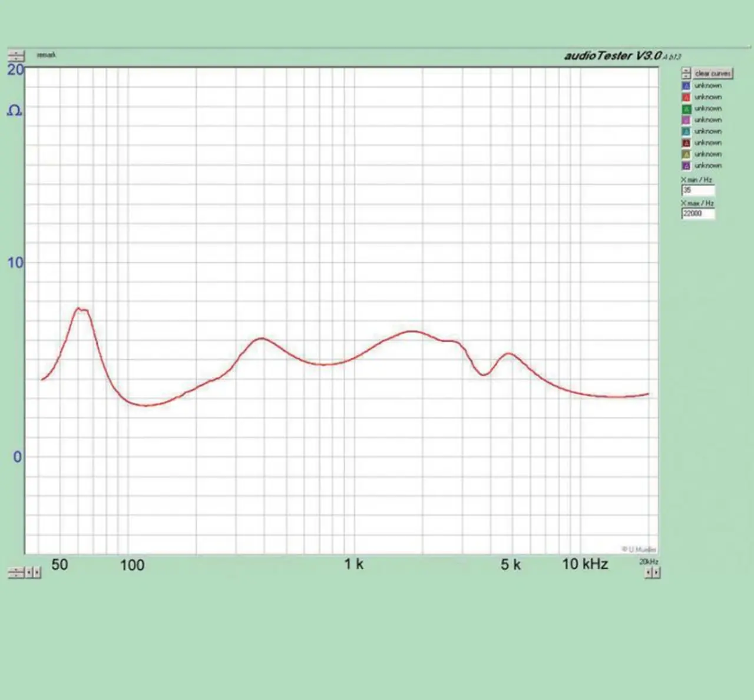The width and height of the screenshot is (754, 700).
Task: Click the X max / Hz input field
Action: click(x=698, y=214)
